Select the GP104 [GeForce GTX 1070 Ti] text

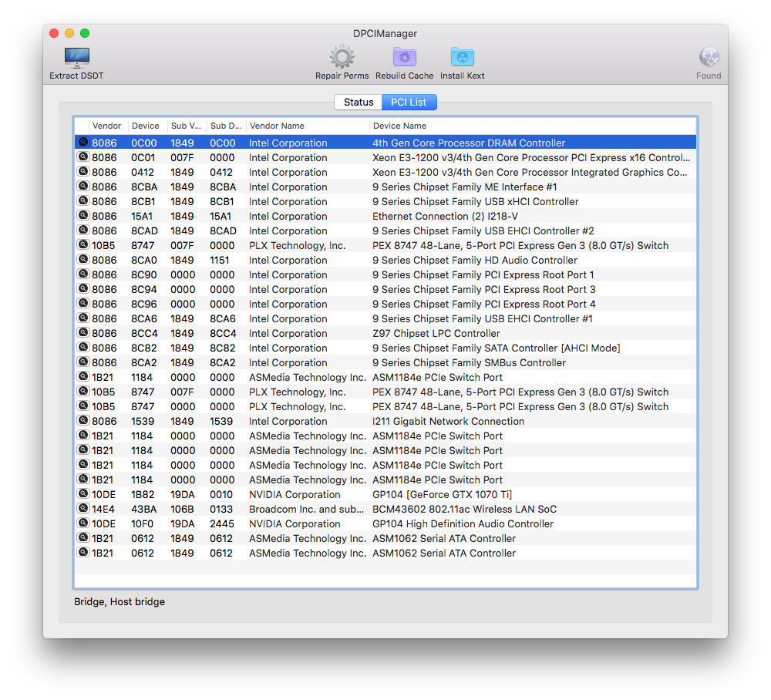pos(442,494)
